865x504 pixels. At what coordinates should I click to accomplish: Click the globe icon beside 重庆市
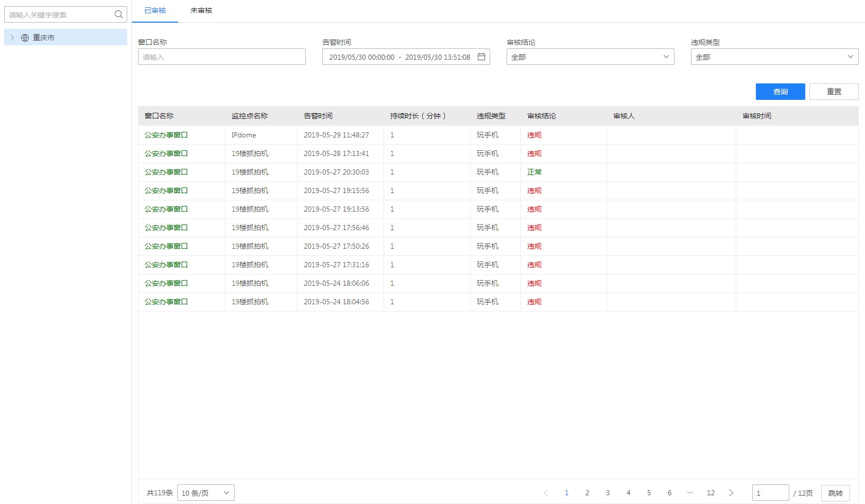pyautogui.click(x=25, y=38)
